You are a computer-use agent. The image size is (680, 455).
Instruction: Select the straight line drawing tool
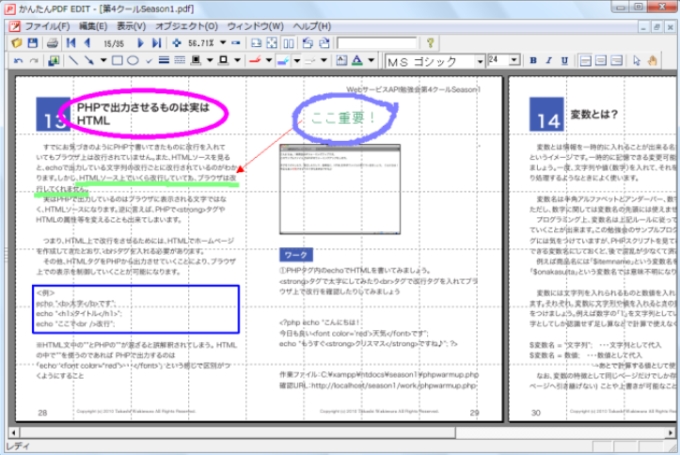click(x=73, y=61)
